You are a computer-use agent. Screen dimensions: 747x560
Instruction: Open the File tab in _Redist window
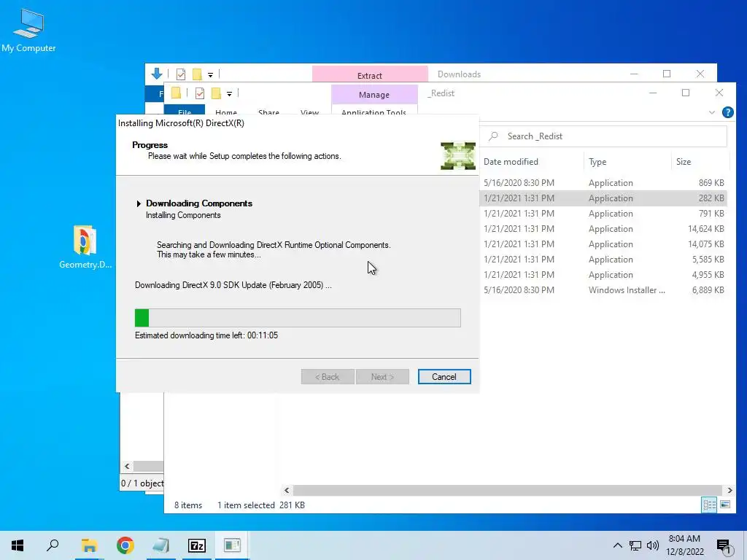pyautogui.click(x=185, y=111)
